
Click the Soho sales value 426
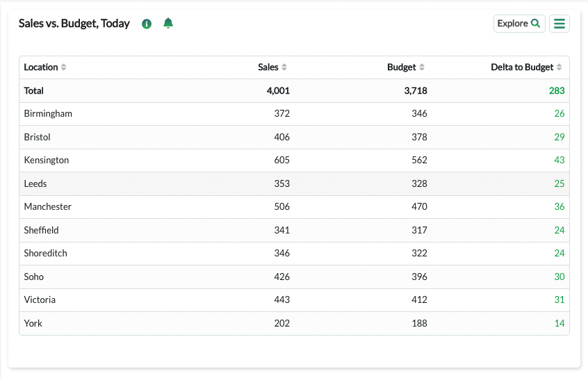click(x=282, y=277)
